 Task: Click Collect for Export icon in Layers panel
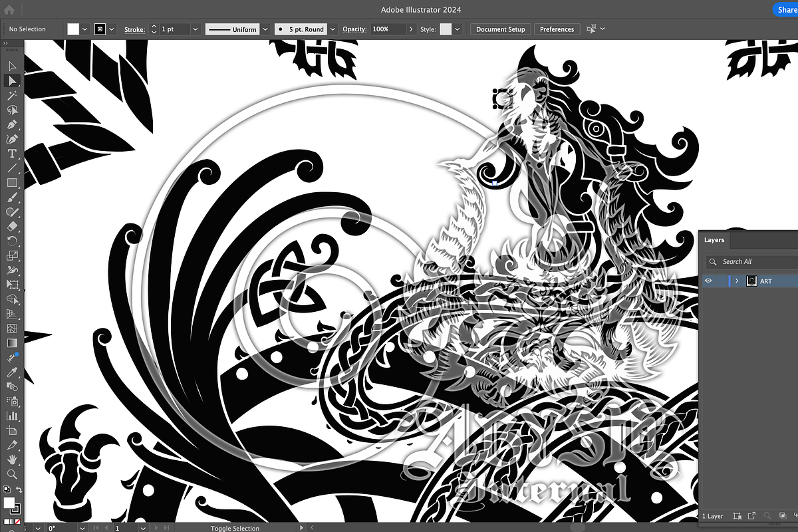click(x=752, y=516)
